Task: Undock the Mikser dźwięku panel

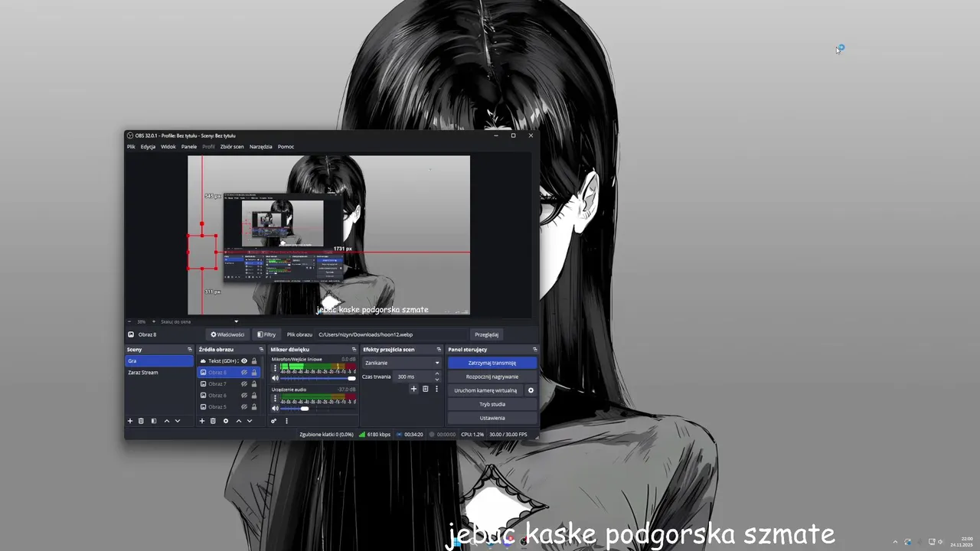Action: (x=354, y=350)
